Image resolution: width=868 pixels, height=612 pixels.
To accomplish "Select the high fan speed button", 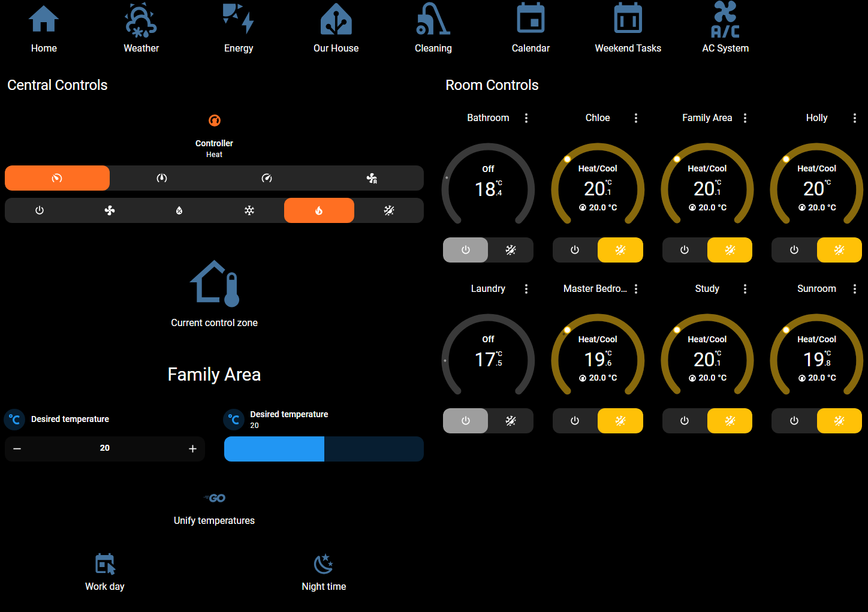I will 267,178.
